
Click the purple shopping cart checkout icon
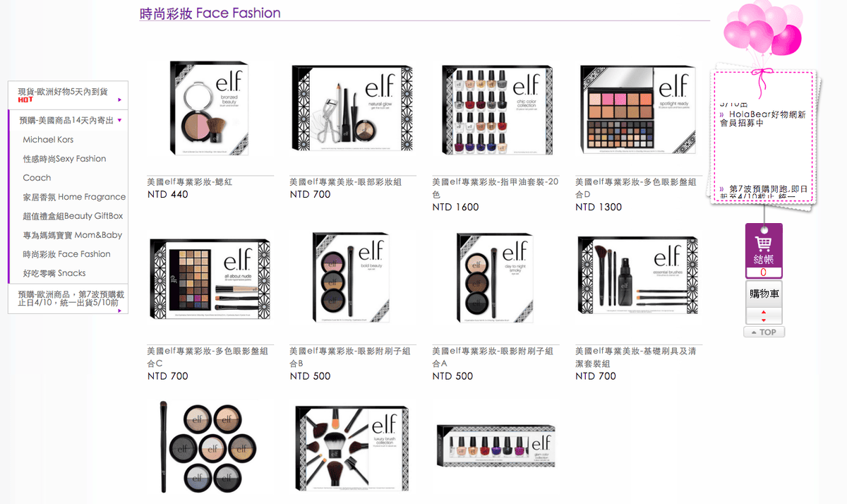coord(763,243)
